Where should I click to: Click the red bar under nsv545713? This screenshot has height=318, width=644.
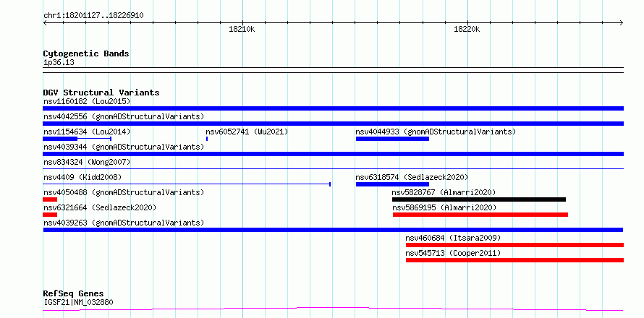[514, 260]
